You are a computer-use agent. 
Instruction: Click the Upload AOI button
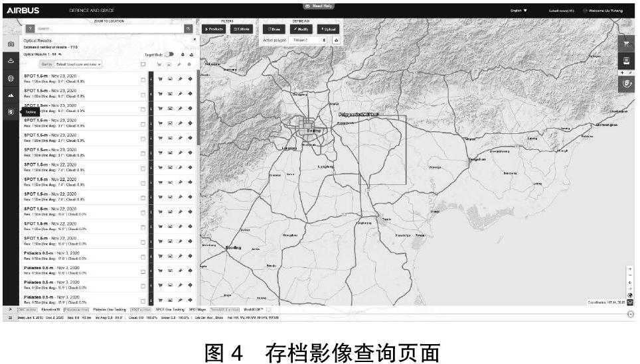click(x=328, y=29)
